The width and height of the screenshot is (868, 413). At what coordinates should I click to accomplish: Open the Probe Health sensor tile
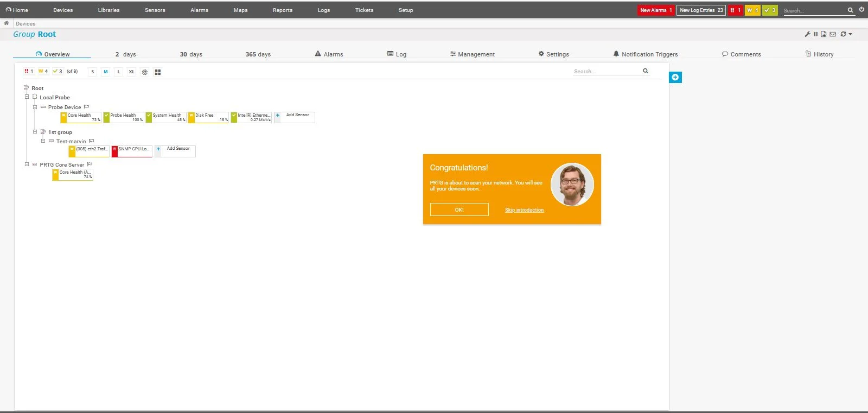click(124, 117)
